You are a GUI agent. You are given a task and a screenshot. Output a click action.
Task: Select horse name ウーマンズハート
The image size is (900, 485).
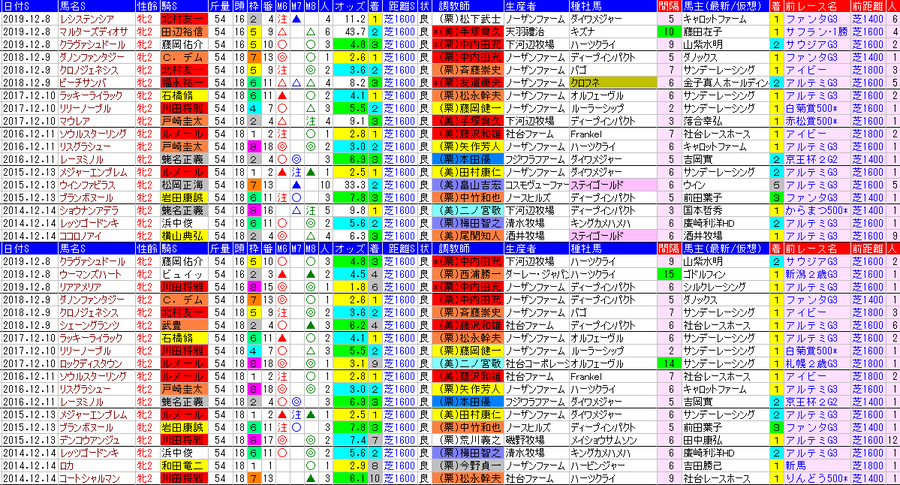87,274
